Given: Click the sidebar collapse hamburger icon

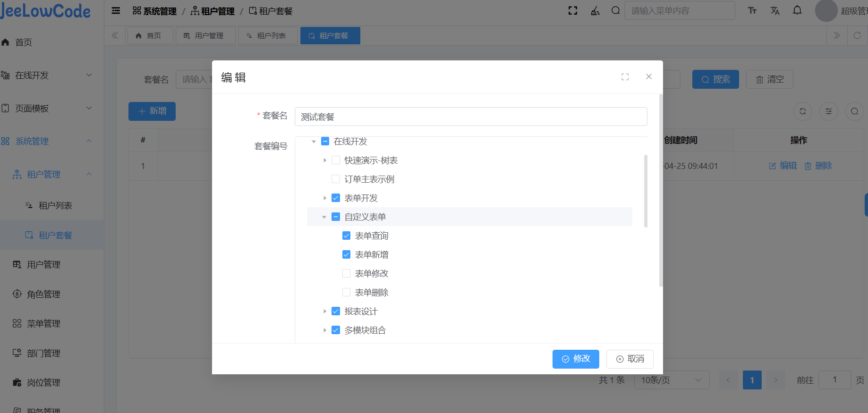Looking at the screenshot, I should [x=116, y=11].
